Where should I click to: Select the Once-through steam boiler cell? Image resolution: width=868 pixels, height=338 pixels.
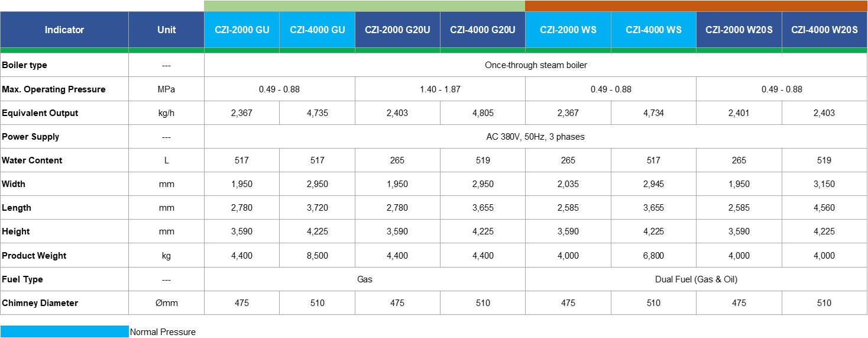click(x=536, y=65)
